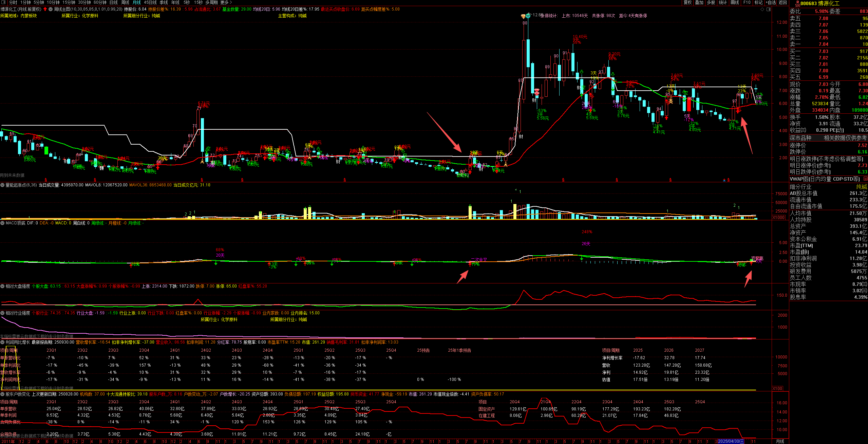Click the gem marker icon at chart peak
868x444 pixels.
(x=523, y=16)
